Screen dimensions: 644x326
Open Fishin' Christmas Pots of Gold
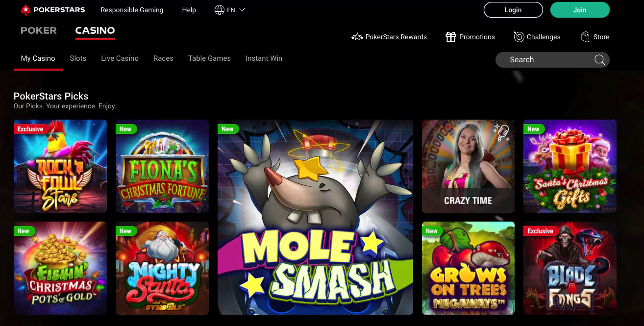click(60, 268)
